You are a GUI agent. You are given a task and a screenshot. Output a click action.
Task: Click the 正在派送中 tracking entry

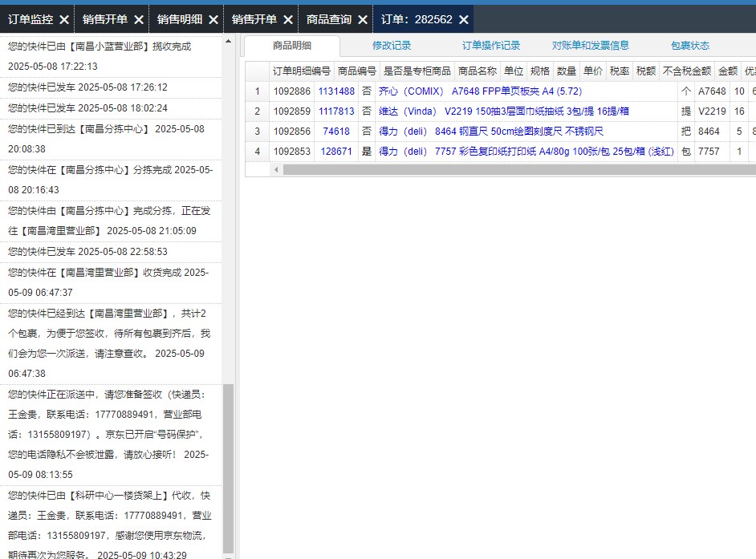[x=111, y=434]
